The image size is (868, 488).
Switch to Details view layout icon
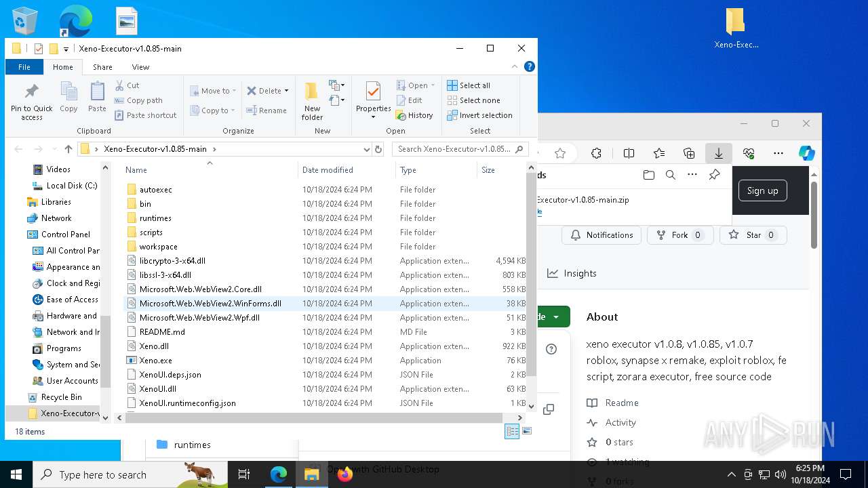tap(512, 431)
